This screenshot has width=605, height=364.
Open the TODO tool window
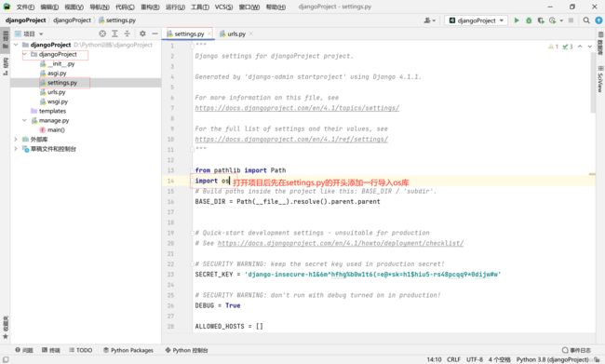(81, 350)
